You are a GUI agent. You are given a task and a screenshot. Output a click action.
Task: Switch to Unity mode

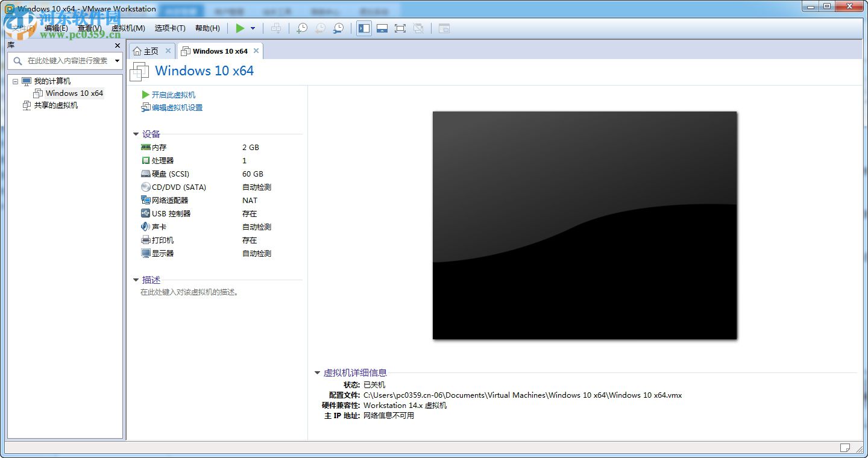tap(419, 28)
